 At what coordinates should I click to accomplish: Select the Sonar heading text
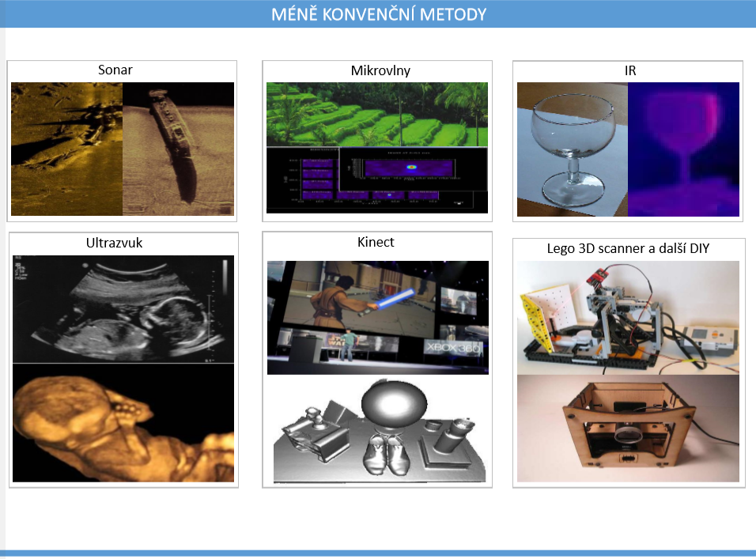pyautogui.click(x=115, y=70)
